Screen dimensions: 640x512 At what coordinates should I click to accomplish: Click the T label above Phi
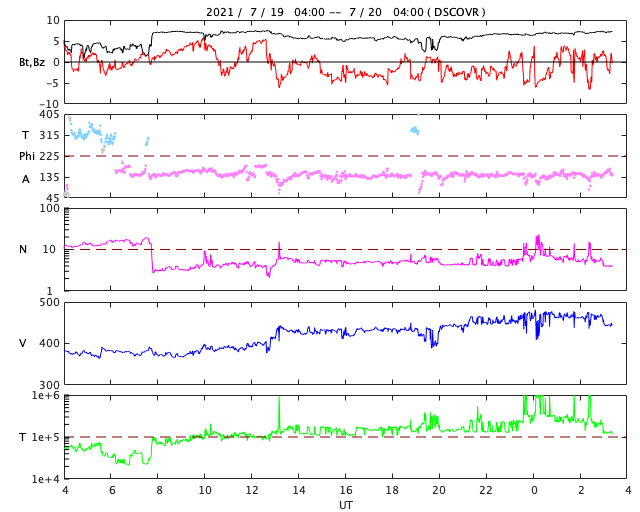25,135
